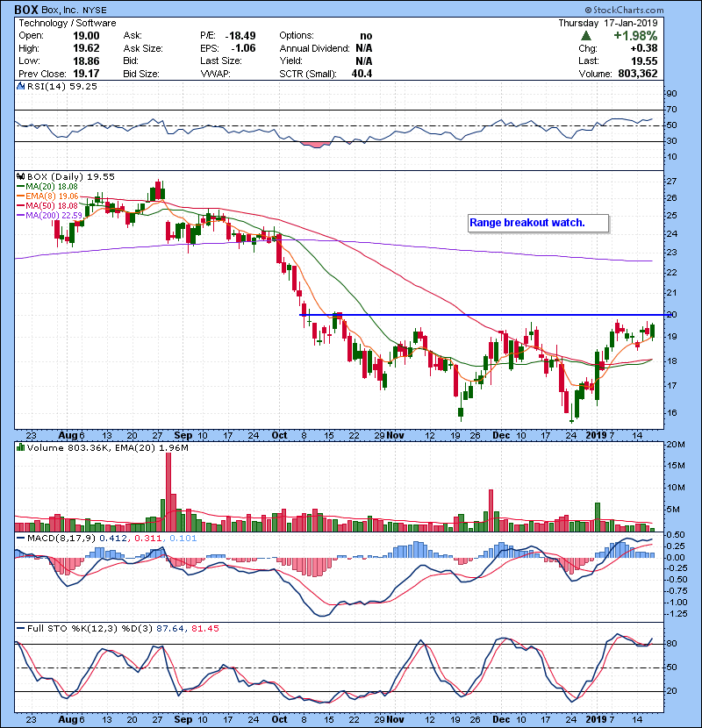Click the RSI(14) line chart icon
Image resolution: width=702 pixels, height=728 pixels.
(21, 87)
